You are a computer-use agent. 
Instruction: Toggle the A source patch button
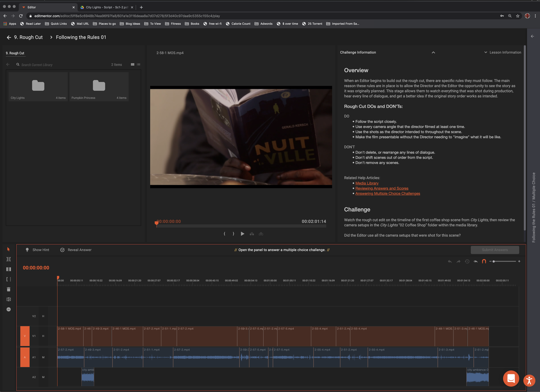coord(25,357)
